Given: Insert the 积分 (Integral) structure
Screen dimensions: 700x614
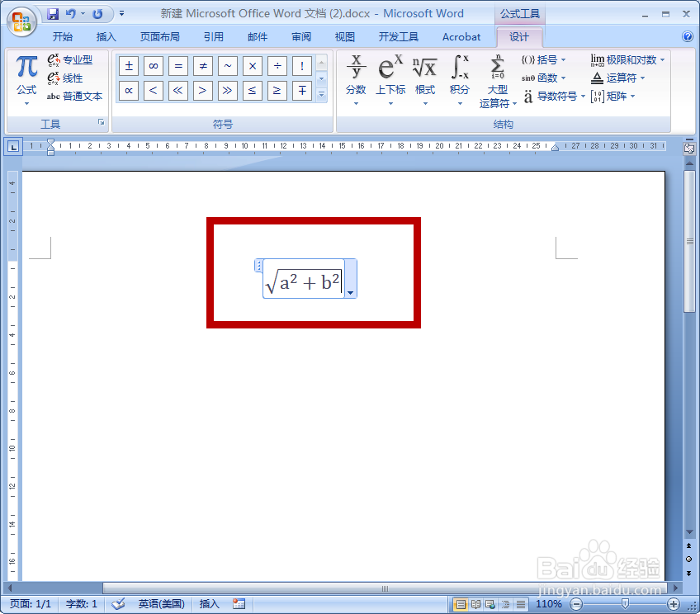Looking at the screenshot, I should click(x=459, y=77).
